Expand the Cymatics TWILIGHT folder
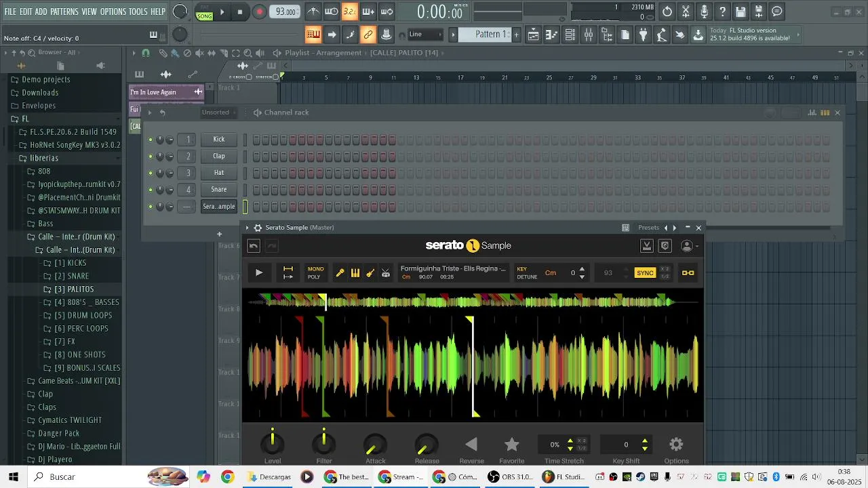 click(70, 420)
